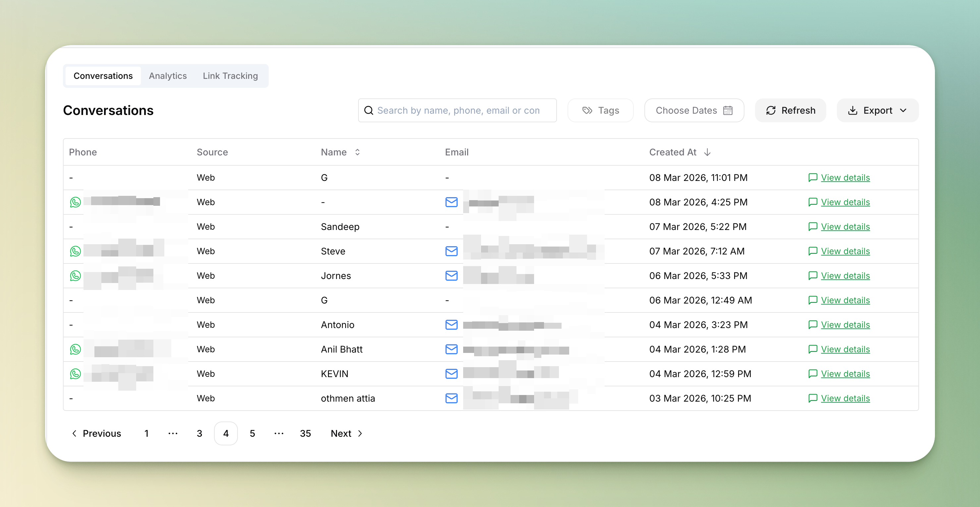Click chat bubble icon for Sandeep's details
This screenshot has height=507, width=980.
point(813,226)
